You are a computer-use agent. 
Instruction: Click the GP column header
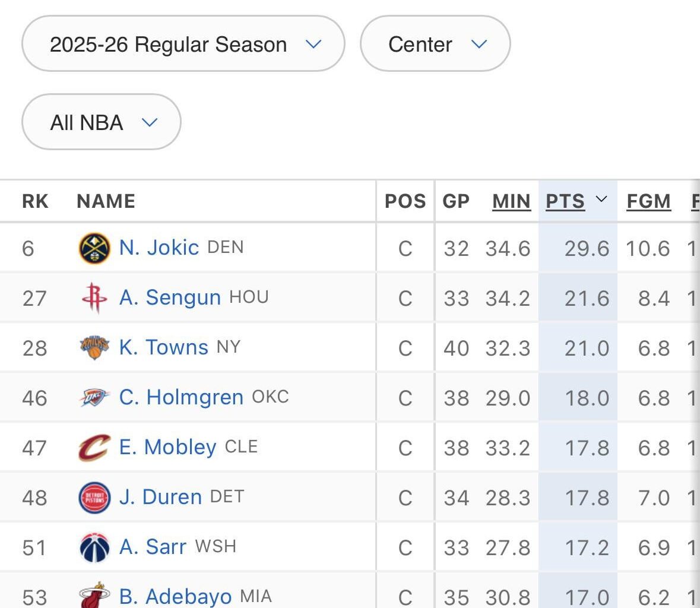click(x=456, y=201)
